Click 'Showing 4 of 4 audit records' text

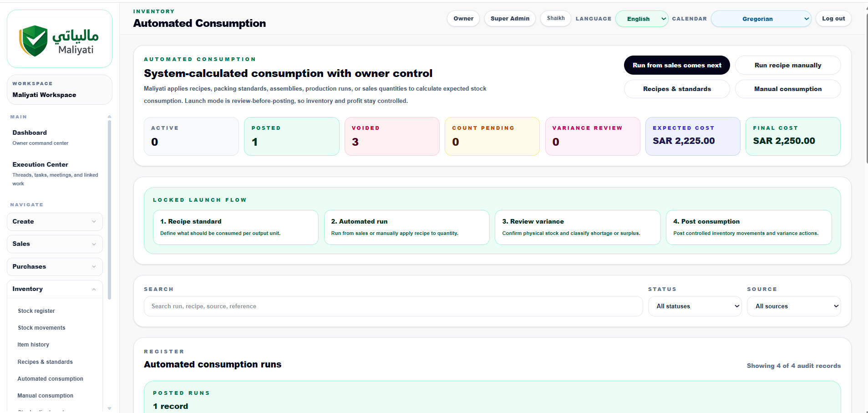coord(793,366)
